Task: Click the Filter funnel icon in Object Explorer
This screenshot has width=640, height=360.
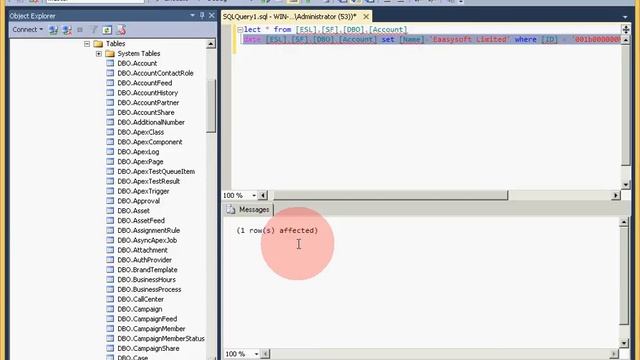Action: [94, 30]
